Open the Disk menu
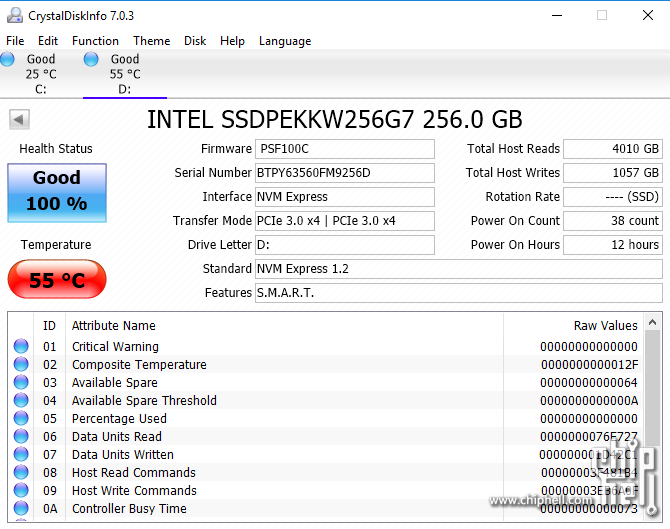Screen dimensions: 670x529 click(195, 41)
